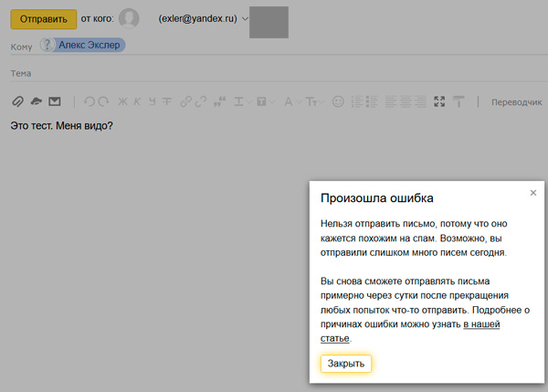Attach a file from Yandex Disk
The image size is (548, 392).
36,101
